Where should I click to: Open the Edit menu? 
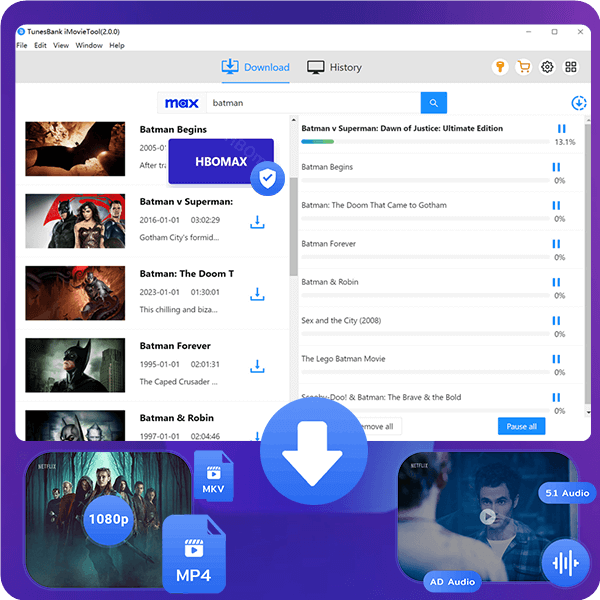tap(40, 45)
